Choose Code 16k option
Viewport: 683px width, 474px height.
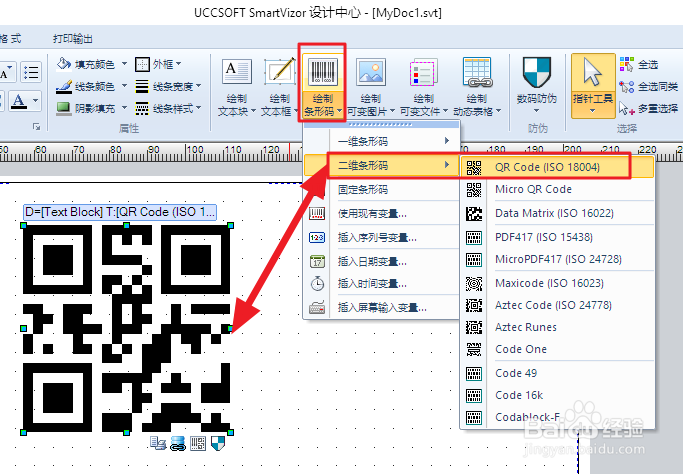(x=558, y=395)
